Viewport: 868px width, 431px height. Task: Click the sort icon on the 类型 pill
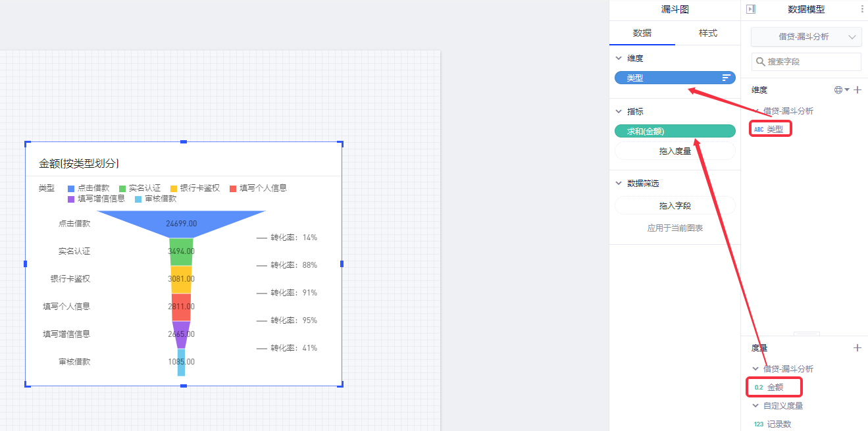point(727,78)
